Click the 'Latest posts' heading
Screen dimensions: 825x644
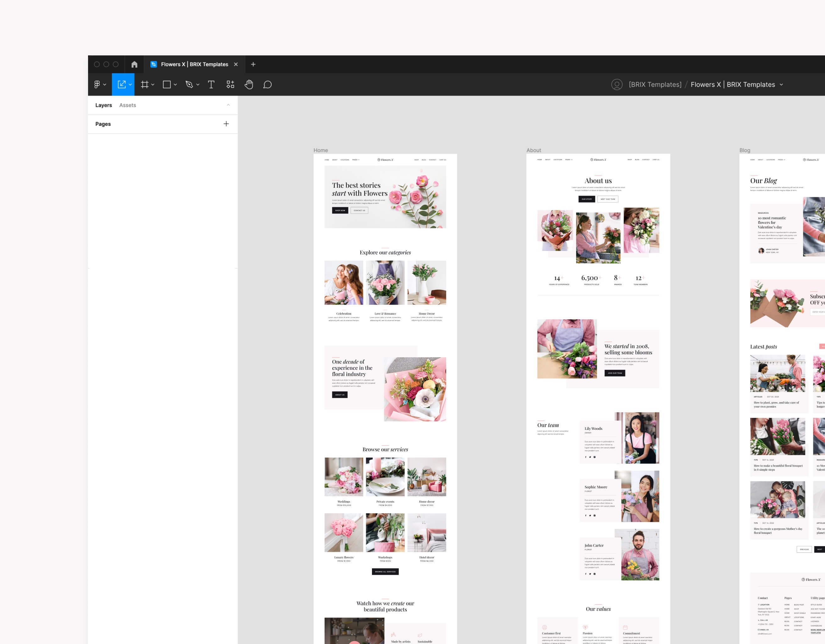(763, 347)
